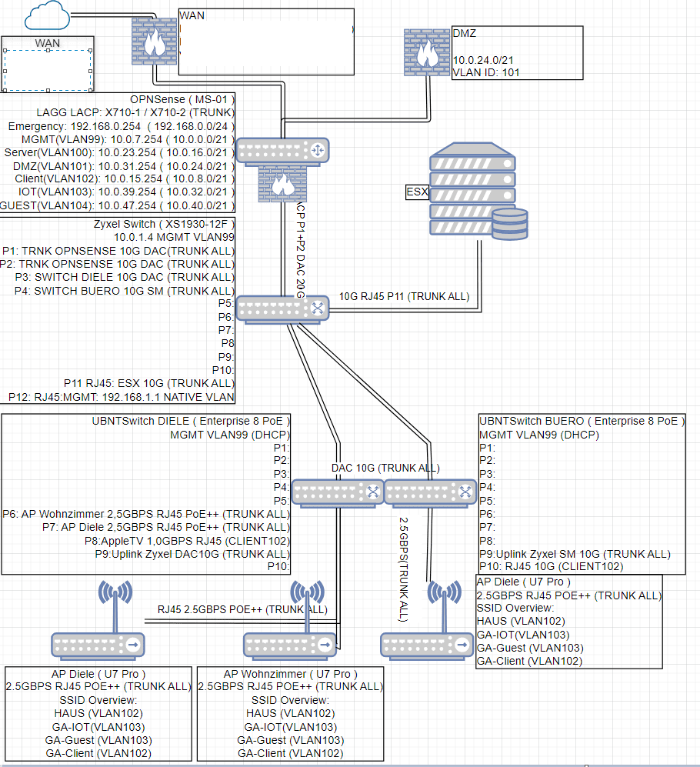Select the DMZ info box
Screen dimensions: 700x767
pos(518,53)
